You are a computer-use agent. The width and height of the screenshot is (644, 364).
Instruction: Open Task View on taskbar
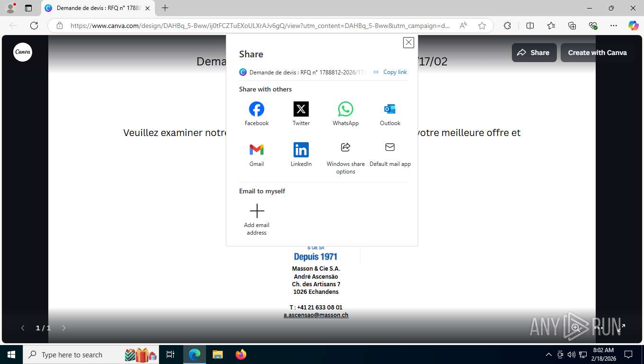(x=170, y=355)
